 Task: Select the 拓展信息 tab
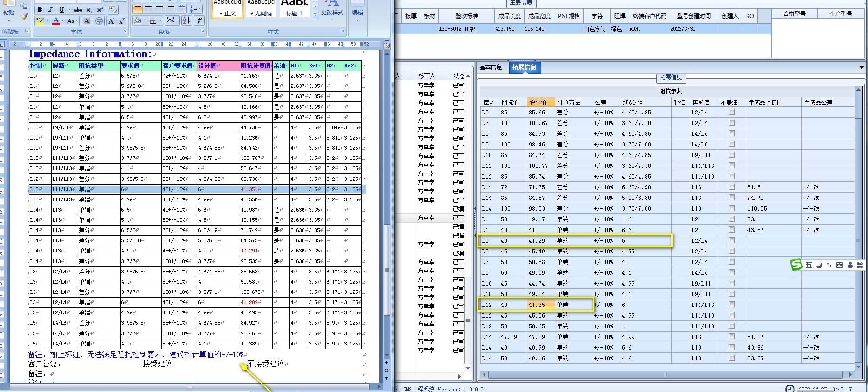(x=525, y=67)
